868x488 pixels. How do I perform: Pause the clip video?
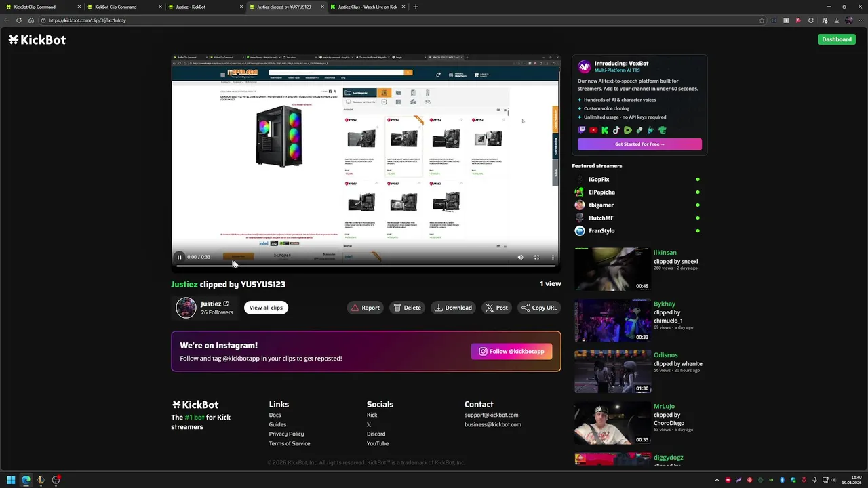coord(179,257)
